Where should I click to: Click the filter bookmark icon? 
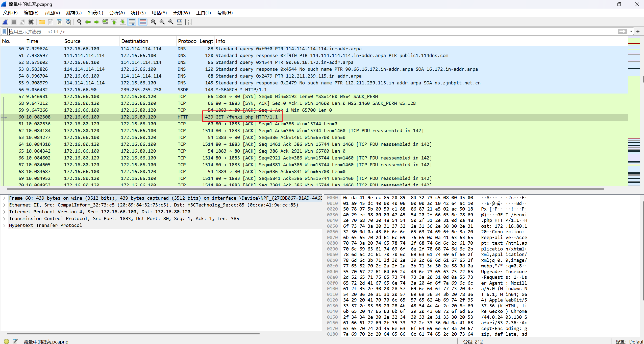[4, 32]
